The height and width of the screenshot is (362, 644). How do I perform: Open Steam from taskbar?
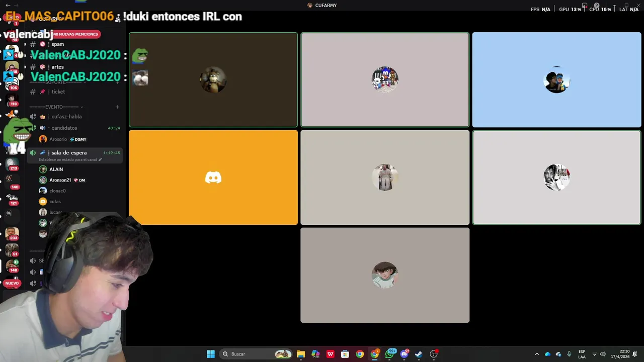[x=419, y=354]
